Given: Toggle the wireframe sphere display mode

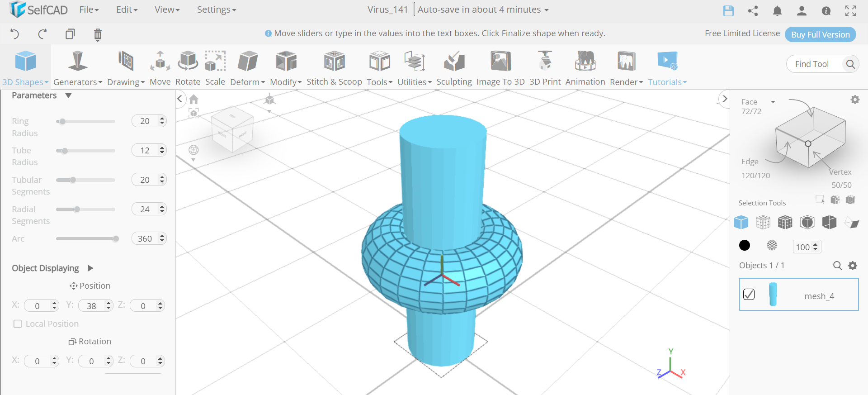Looking at the screenshot, I should (x=772, y=245).
